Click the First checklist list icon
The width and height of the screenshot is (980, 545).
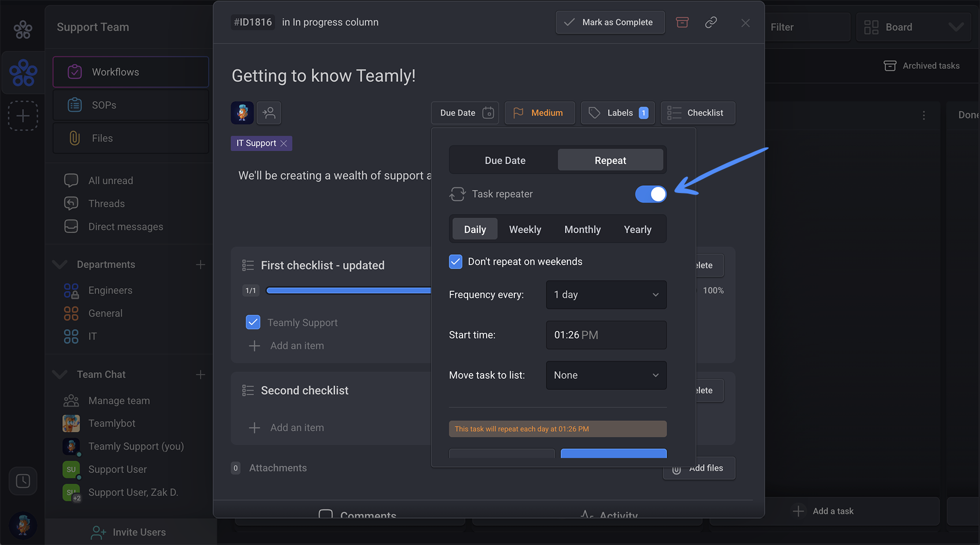[248, 265]
